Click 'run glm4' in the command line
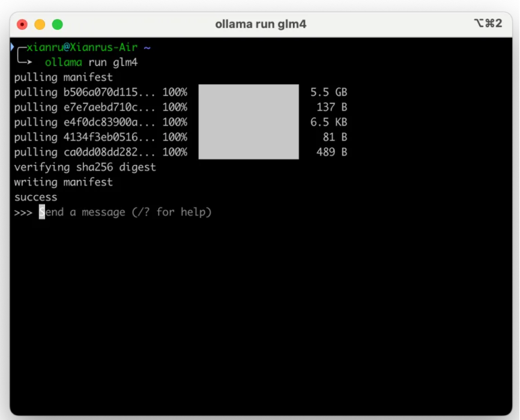The width and height of the screenshot is (520, 420). tap(113, 62)
